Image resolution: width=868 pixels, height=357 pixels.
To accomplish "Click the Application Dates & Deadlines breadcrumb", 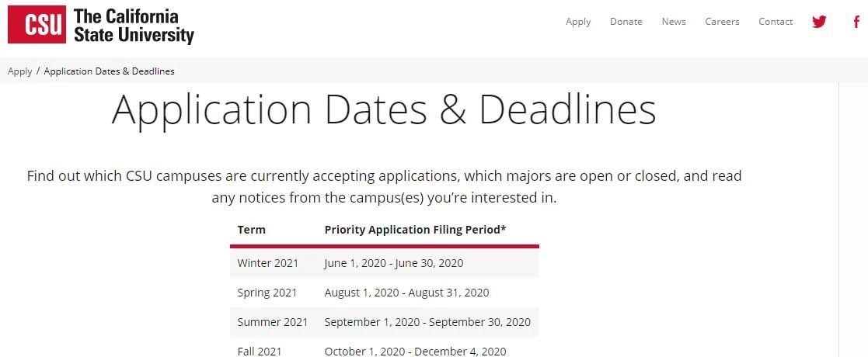I will (109, 71).
